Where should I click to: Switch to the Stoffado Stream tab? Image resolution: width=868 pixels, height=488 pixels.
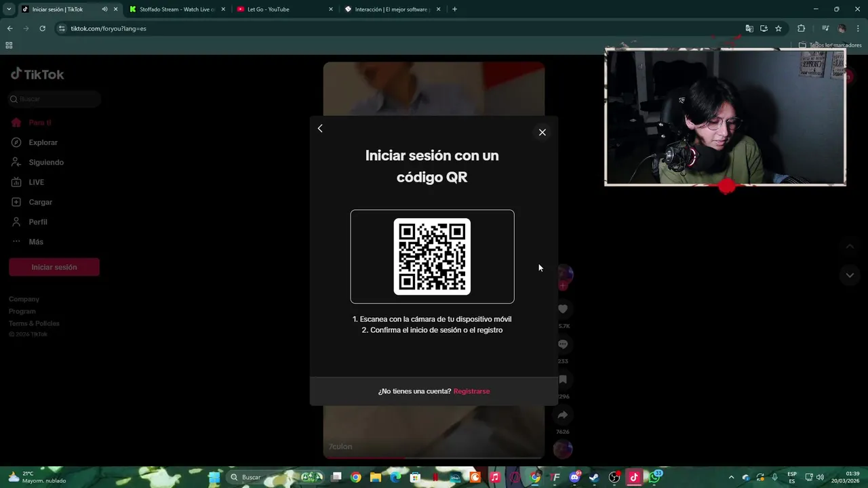pyautogui.click(x=178, y=9)
